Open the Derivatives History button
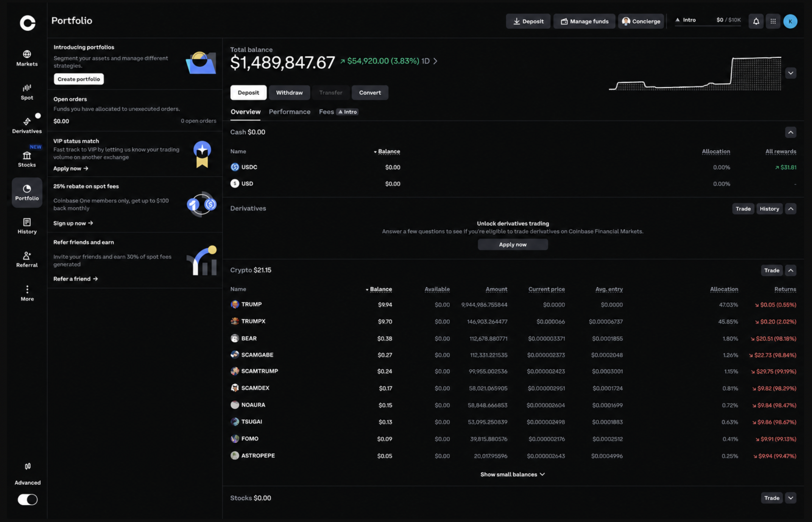Viewport: 812px width, 522px height. click(769, 209)
